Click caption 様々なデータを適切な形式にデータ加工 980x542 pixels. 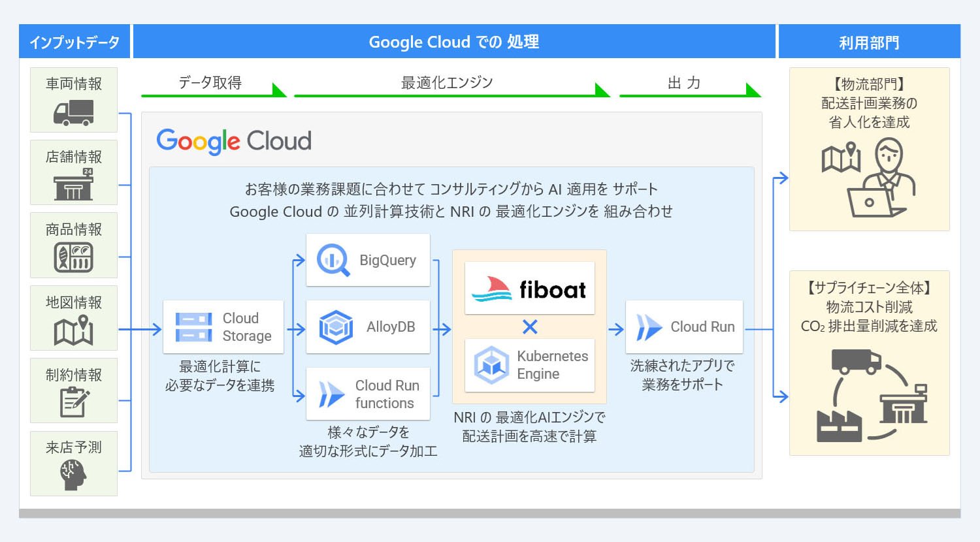[368, 441]
